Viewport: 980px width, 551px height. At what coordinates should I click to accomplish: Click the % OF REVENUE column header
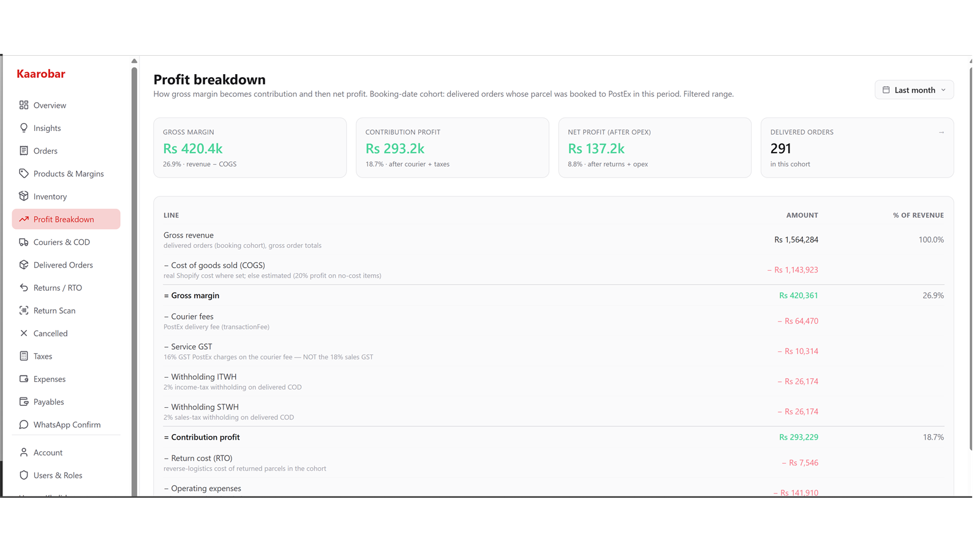918,216
